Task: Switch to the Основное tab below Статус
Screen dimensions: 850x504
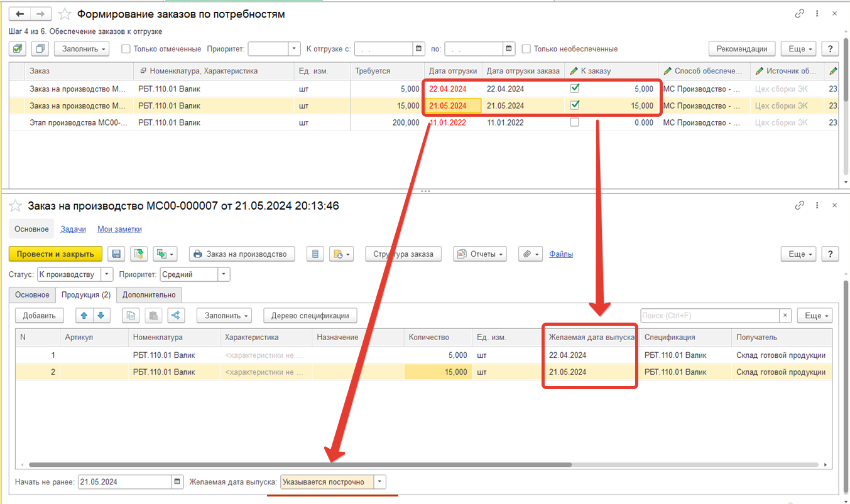Action: point(32,294)
